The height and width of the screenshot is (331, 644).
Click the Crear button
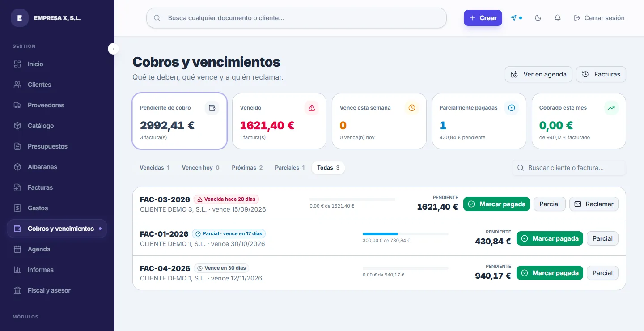point(483,18)
